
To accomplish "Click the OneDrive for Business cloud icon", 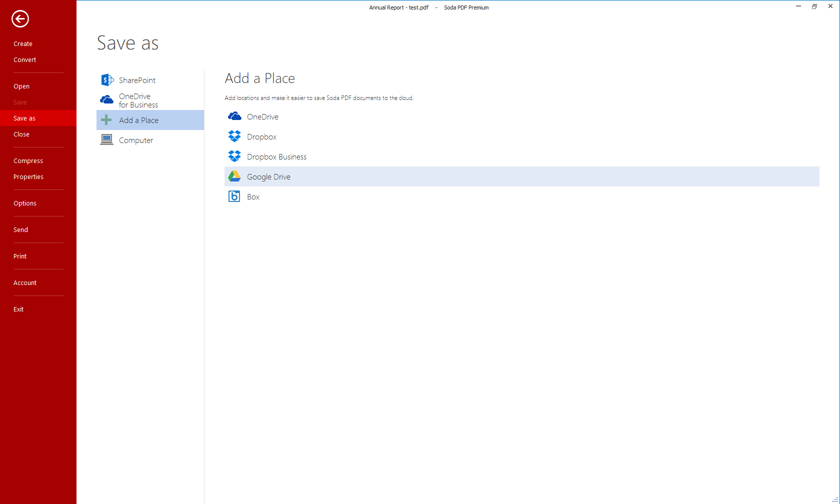I will coord(106,99).
